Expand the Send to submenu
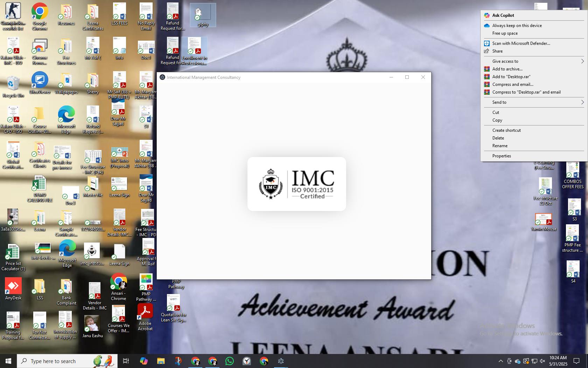Viewport: 588px width, 368px height. [x=534, y=102]
